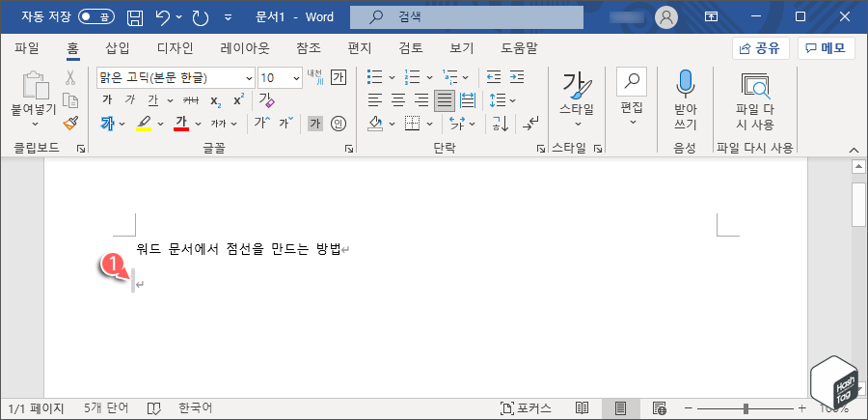Cut selection with scissors icon
Screen dimensions: 868x420
(x=70, y=77)
